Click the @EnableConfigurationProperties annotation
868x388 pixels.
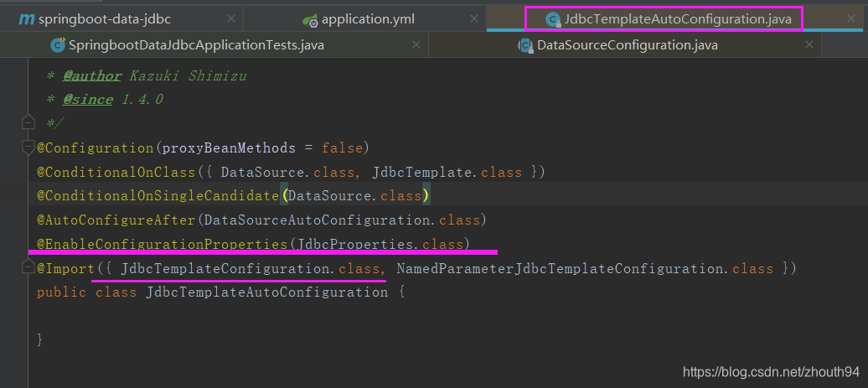(163, 244)
